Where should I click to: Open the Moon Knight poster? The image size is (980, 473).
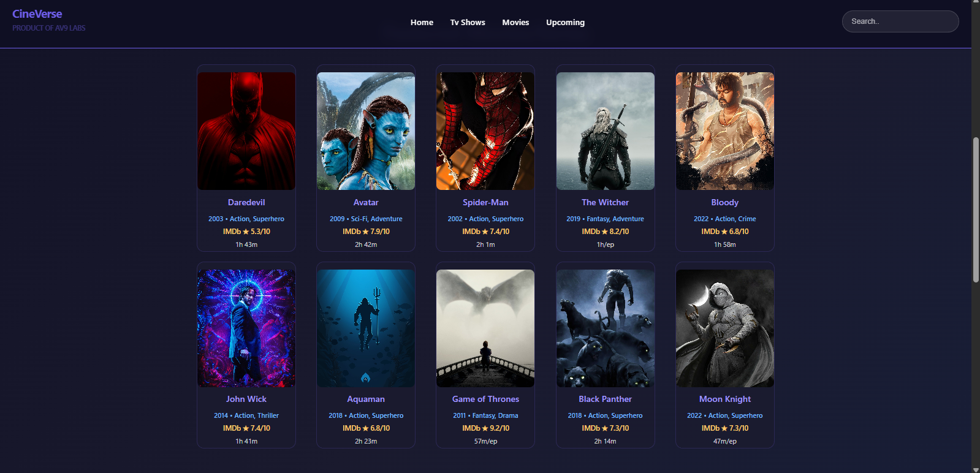pyautogui.click(x=725, y=328)
